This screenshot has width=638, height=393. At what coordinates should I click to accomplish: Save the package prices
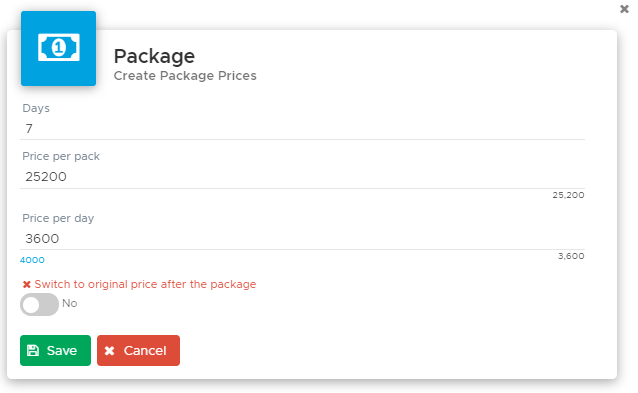pyautogui.click(x=55, y=350)
